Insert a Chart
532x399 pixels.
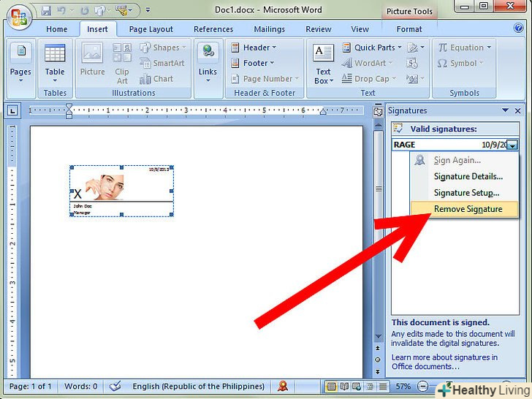tap(156, 79)
